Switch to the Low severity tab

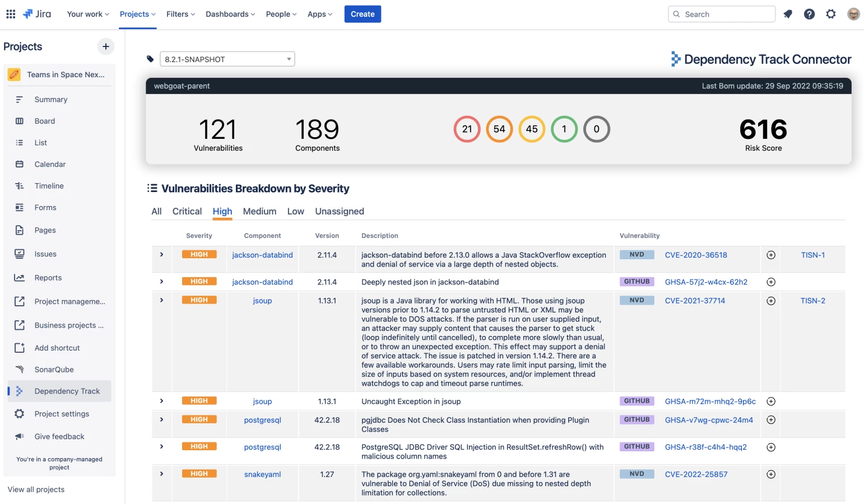coord(296,212)
